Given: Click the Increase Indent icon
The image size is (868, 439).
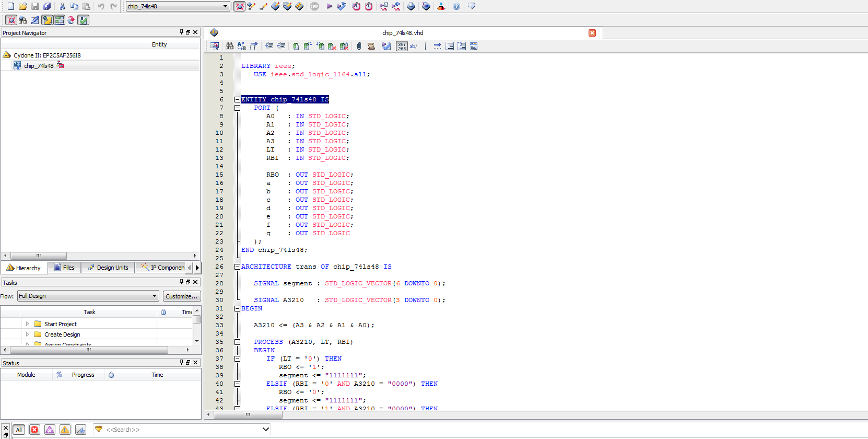Looking at the screenshot, I should [x=269, y=46].
